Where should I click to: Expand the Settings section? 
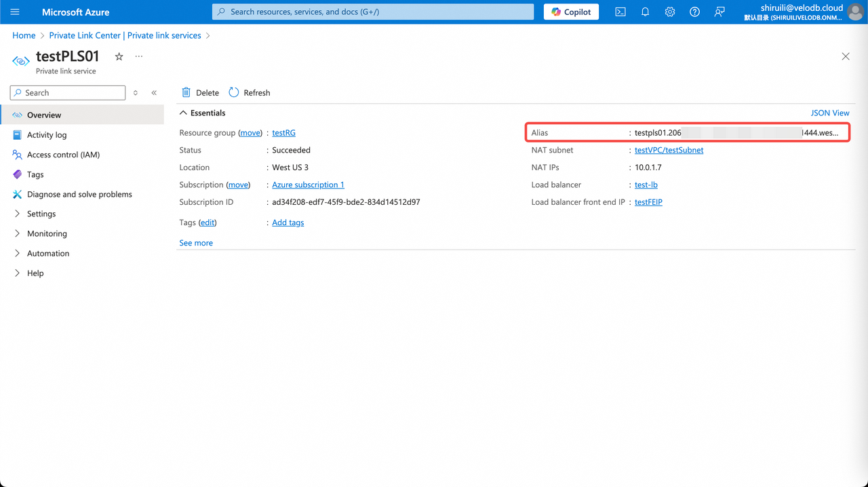pyautogui.click(x=41, y=214)
